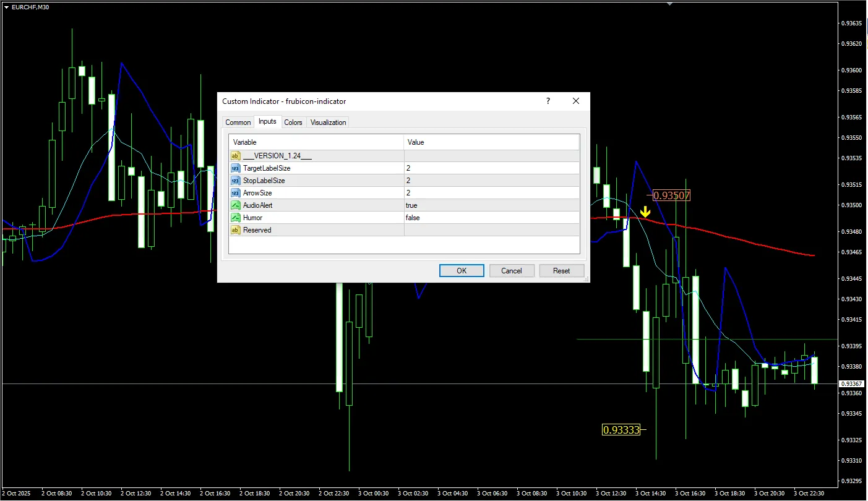Screen dimensions: 868x501
Task: Open the Visualization tab
Action: coord(328,122)
